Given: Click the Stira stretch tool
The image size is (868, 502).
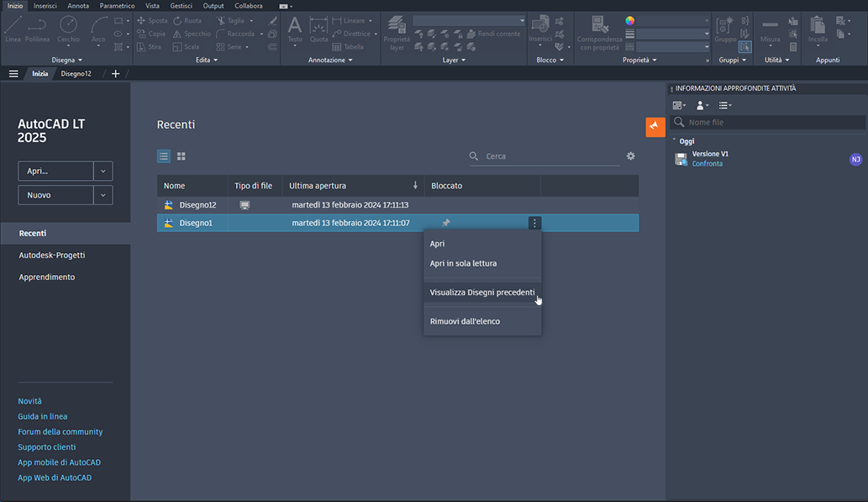Looking at the screenshot, I should [149, 47].
